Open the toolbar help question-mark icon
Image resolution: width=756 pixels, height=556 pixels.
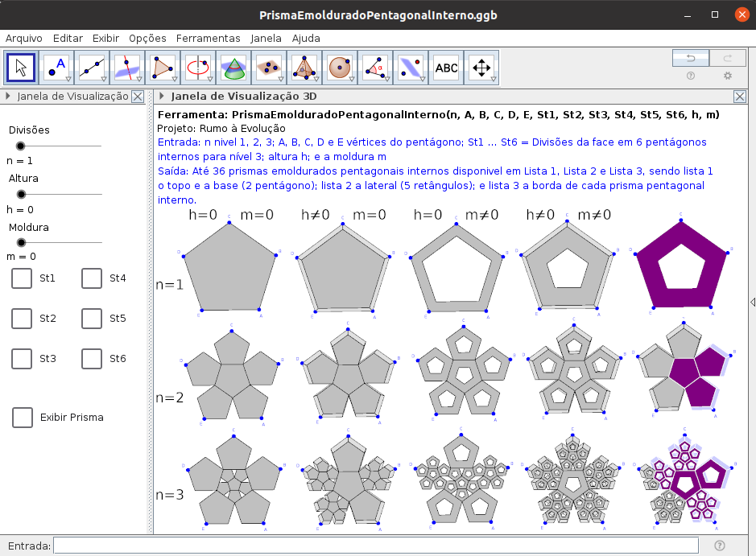tap(691, 76)
